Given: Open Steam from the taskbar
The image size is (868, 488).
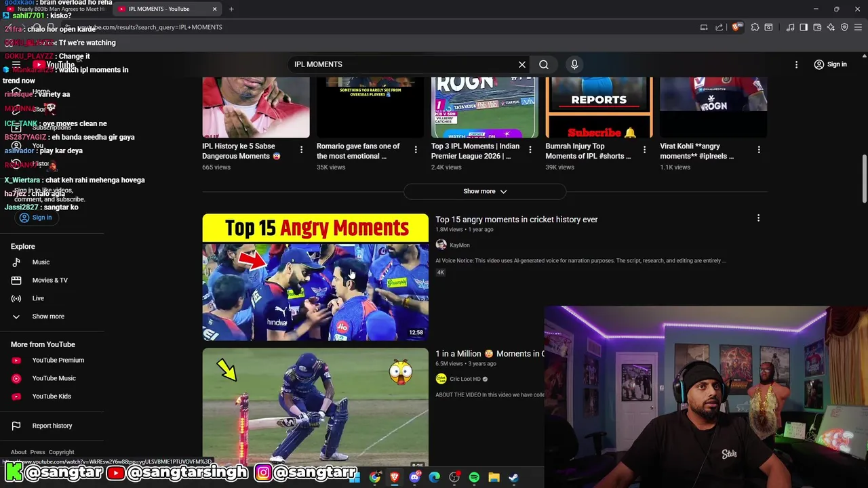Looking at the screenshot, I should click(x=513, y=477).
